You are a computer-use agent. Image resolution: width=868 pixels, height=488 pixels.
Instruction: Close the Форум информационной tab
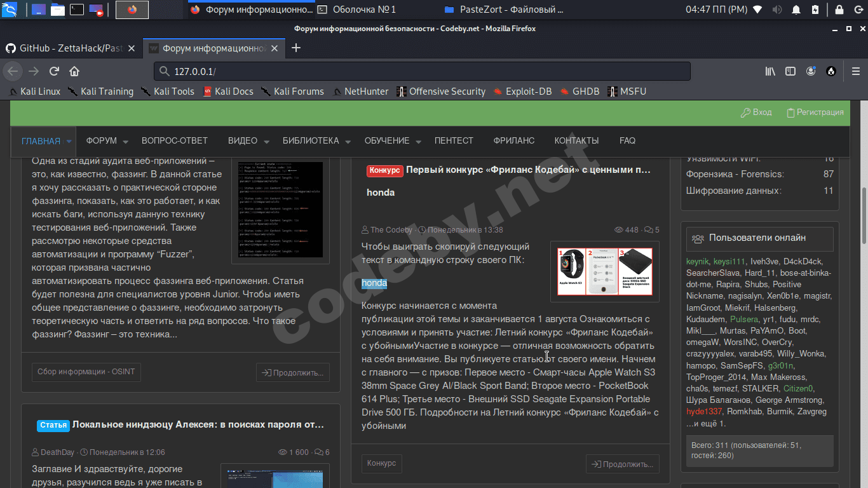coord(275,48)
